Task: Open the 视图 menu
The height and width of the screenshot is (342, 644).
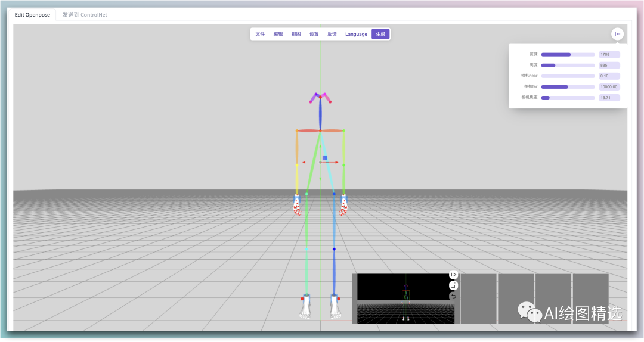Action: tap(296, 34)
